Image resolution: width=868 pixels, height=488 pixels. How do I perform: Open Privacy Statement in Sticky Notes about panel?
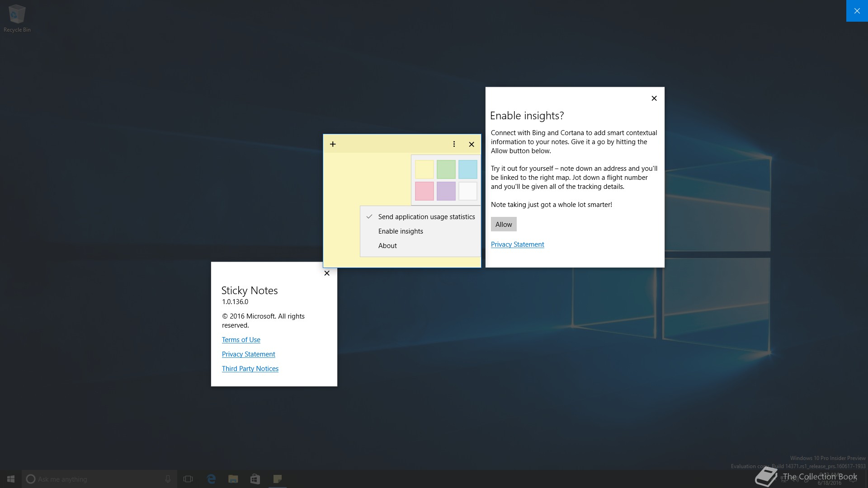[x=249, y=354]
